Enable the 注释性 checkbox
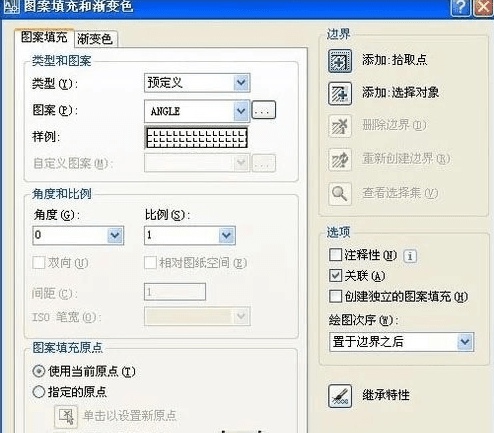The height and width of the screenshot is (433, 494). coord(335,255)
